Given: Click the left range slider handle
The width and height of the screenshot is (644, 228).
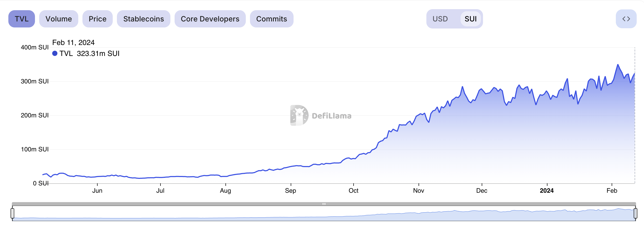Looking at the screenshot, I should point(12,213).
